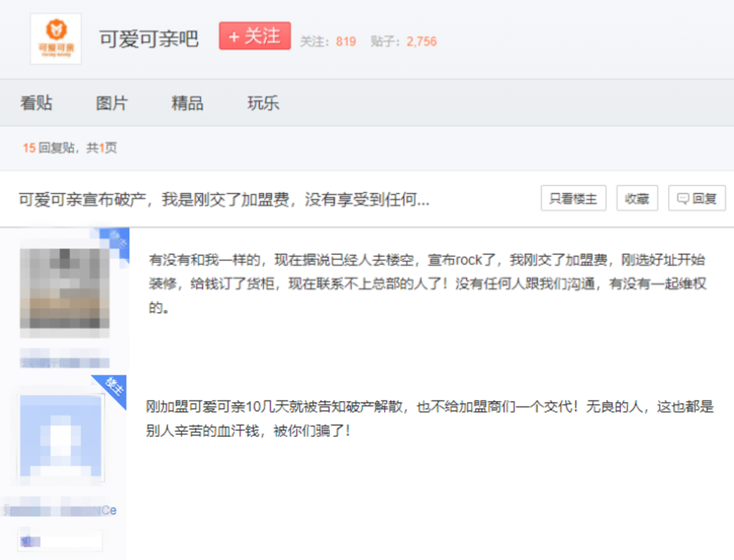Click the 只看楼主 button

point(574,198)
